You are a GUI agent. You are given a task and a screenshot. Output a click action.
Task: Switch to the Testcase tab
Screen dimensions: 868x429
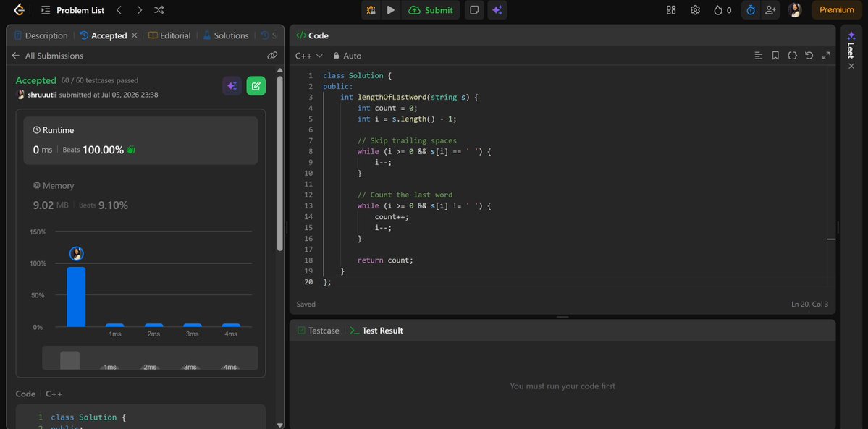pyautogui.click(x=319, y=331)
